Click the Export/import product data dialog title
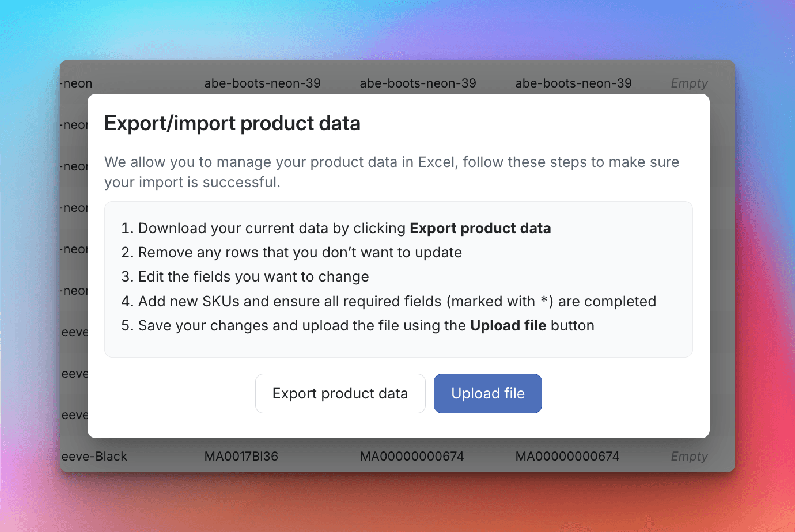 (232, 124)
